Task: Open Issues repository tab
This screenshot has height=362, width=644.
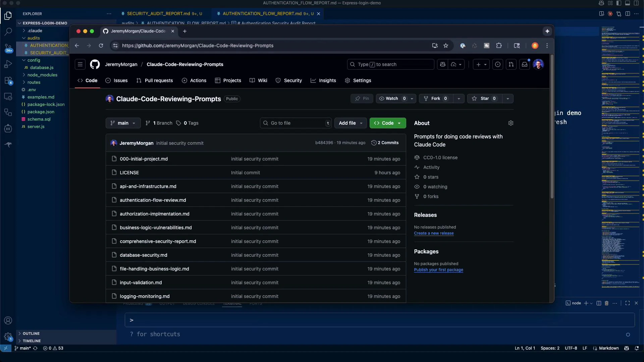Action: tap(116, 80)
